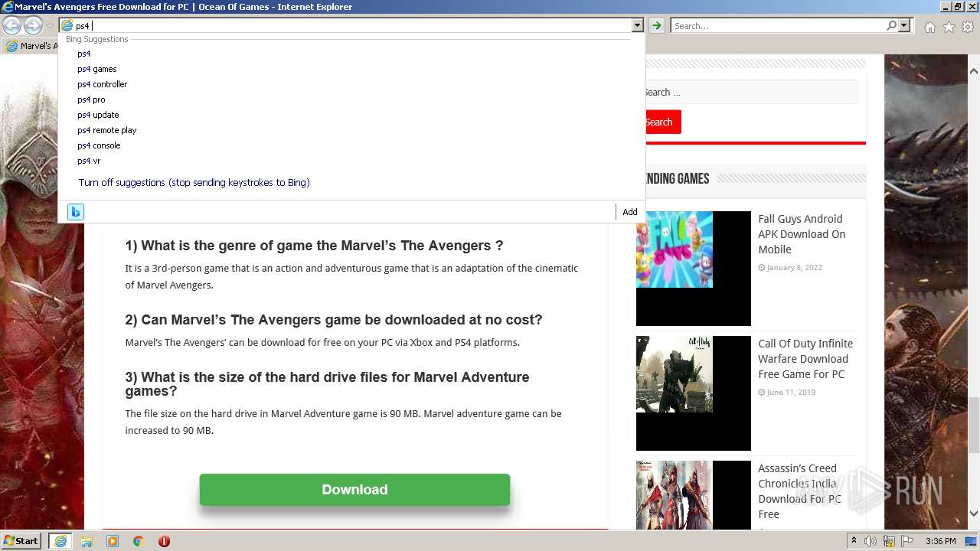This screenshot has height=551, width=980.
Task: Click the network tray icon
Action: (x=888, y=541)
